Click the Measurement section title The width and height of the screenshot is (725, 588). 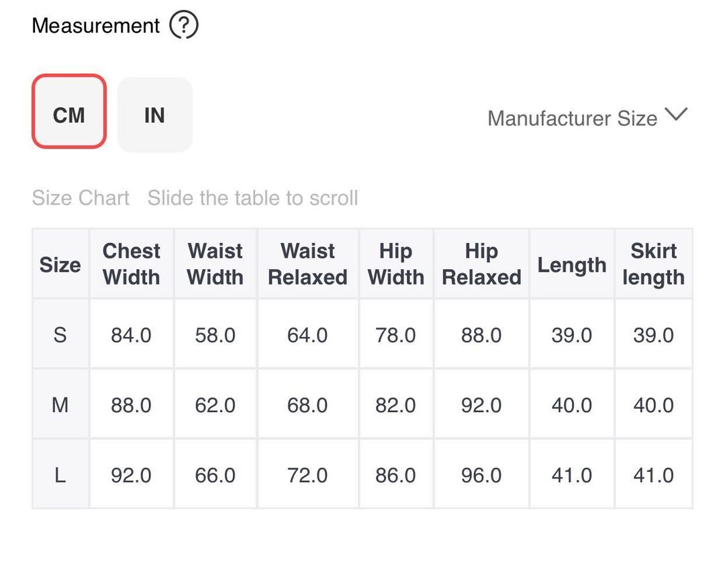pos(96,26)
